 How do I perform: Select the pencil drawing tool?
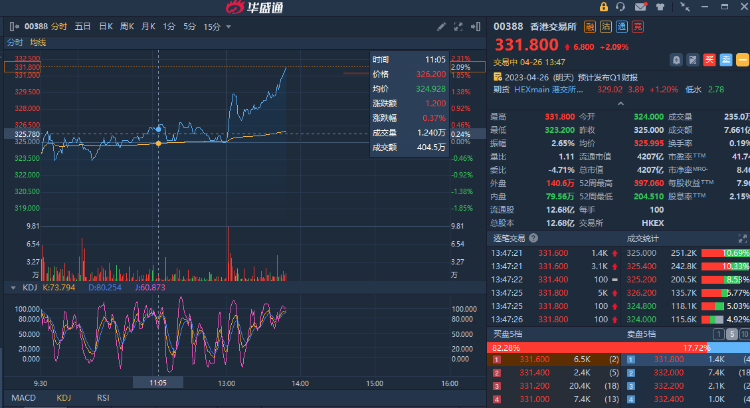[442, 26]
